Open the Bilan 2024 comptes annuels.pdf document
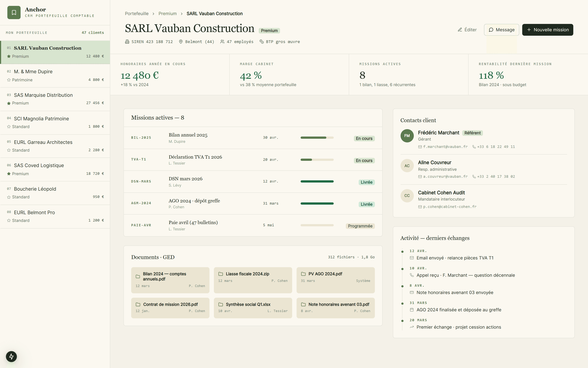Viewport: 588px width, 368px height. pos(170,280)
